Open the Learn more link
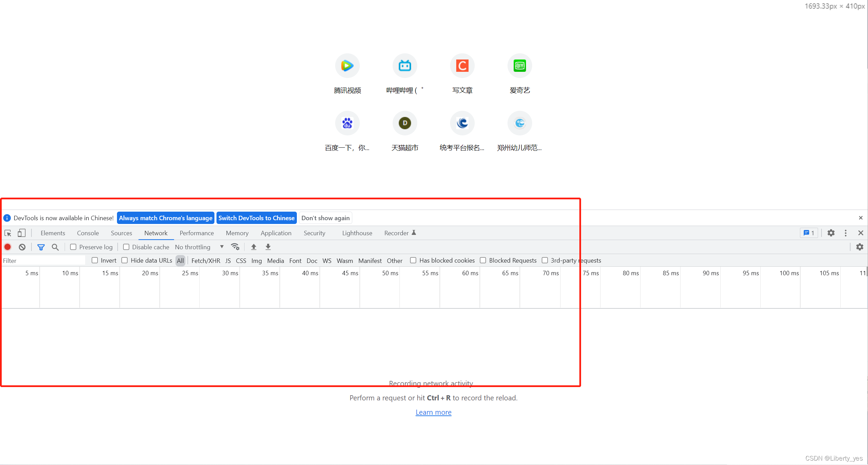 pyautogui.click(x=433, y=412)
